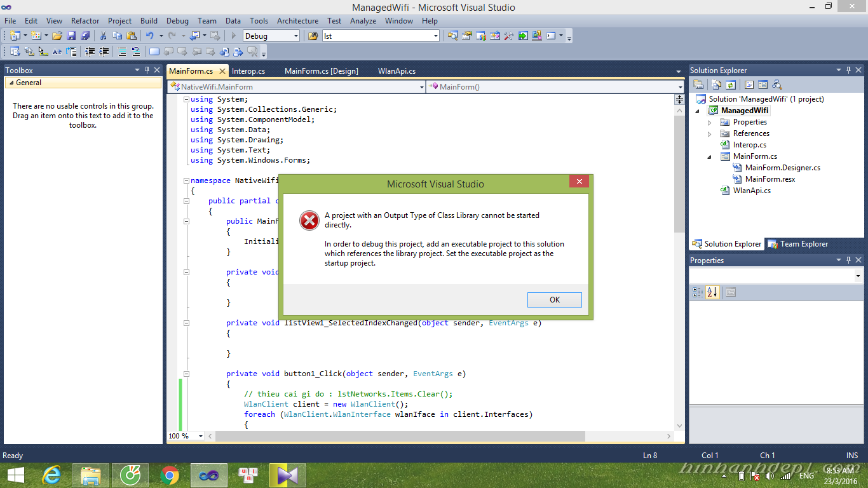Click the editor horizontal scrollbar
This screenshot has height=488, width=868.
point(400,436)
